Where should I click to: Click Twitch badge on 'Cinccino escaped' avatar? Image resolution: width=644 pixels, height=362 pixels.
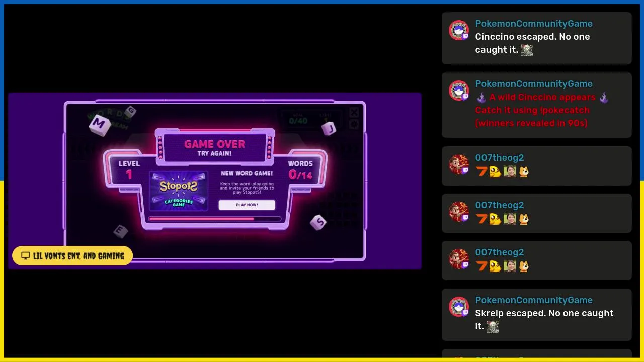click(x=465, y=37)
